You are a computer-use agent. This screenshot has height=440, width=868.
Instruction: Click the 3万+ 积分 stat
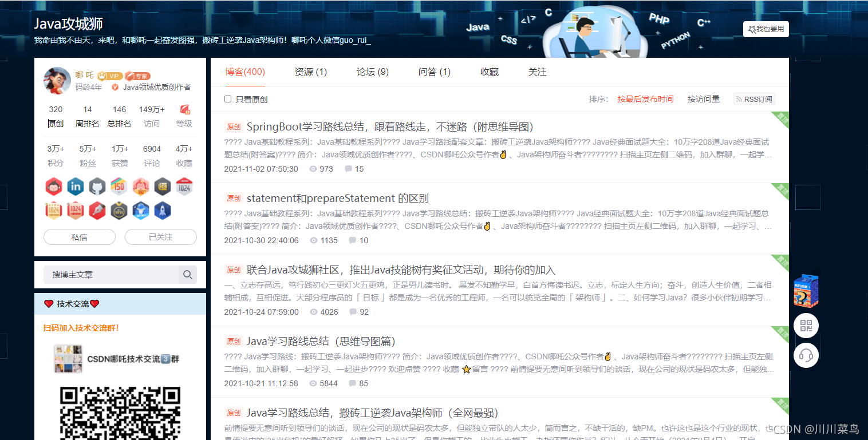coord(56,156)
